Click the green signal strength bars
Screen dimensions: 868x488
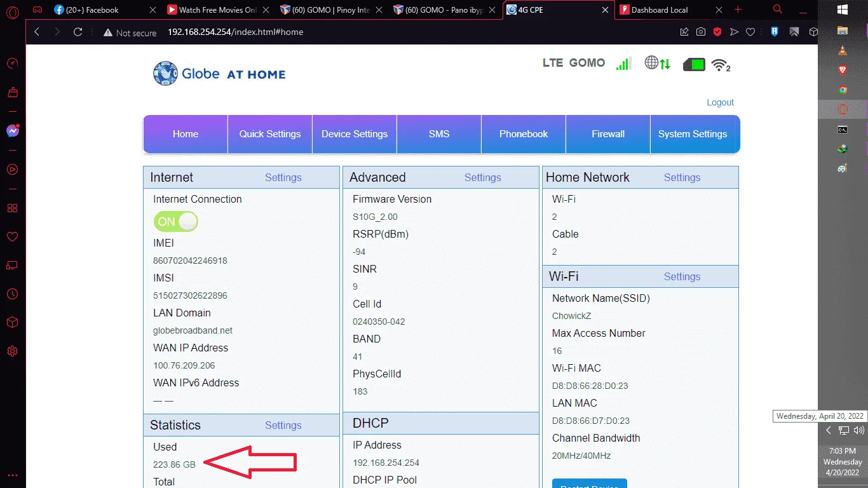pos(623,64)
